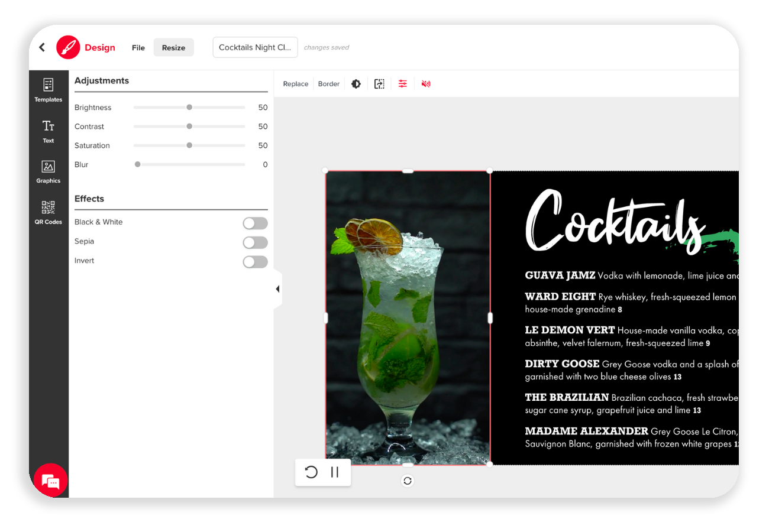Click the dashed-frame arrow toolbar icon
Viewport: 769px width, 532px height.
(379, 84)
